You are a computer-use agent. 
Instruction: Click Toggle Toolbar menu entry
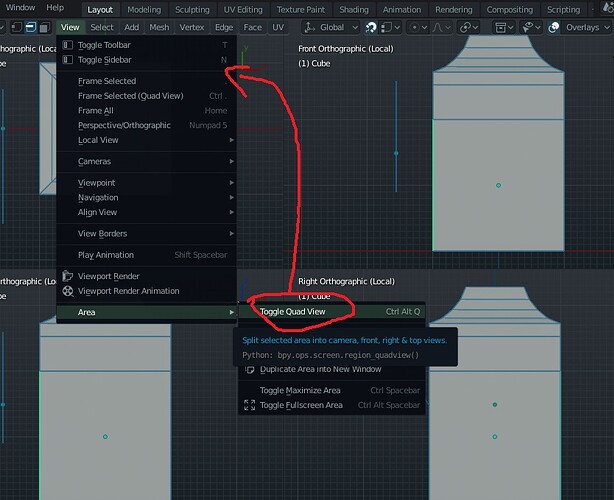(146, 45)
